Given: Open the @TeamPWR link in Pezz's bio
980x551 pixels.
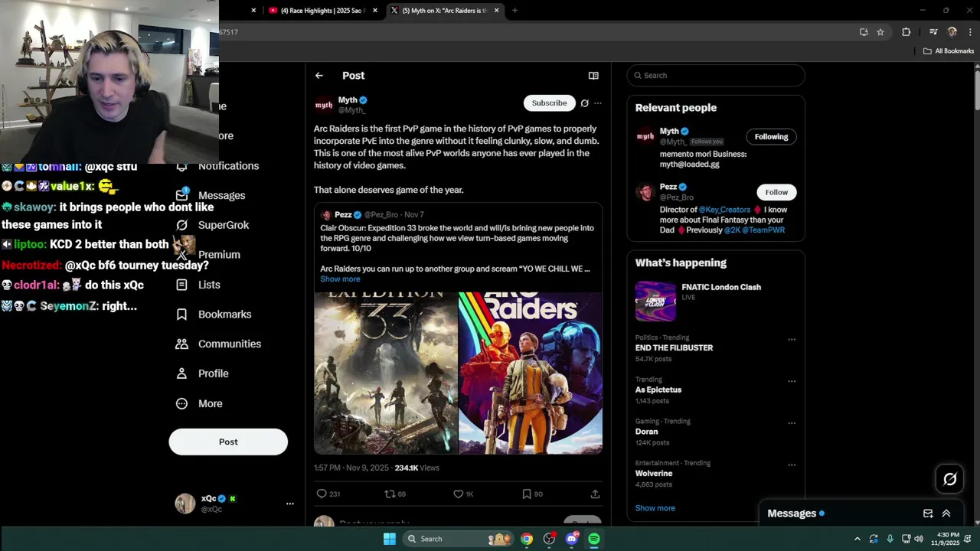Looking at the screenshot, I should pos(763,230).
